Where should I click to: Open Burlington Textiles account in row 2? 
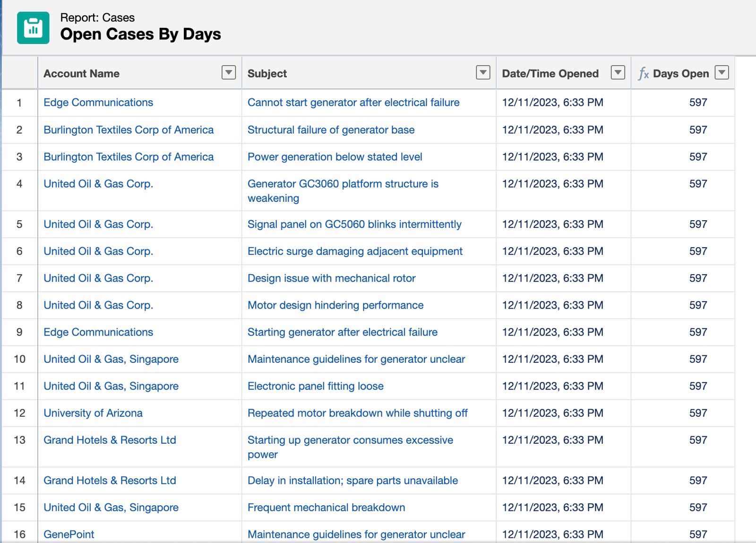[128, 130]
